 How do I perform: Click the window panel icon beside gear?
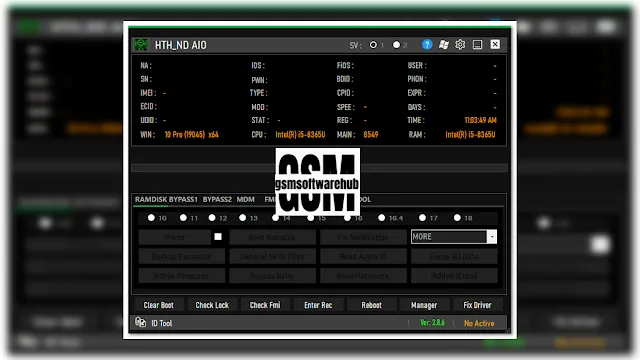[x=477, y=44]
